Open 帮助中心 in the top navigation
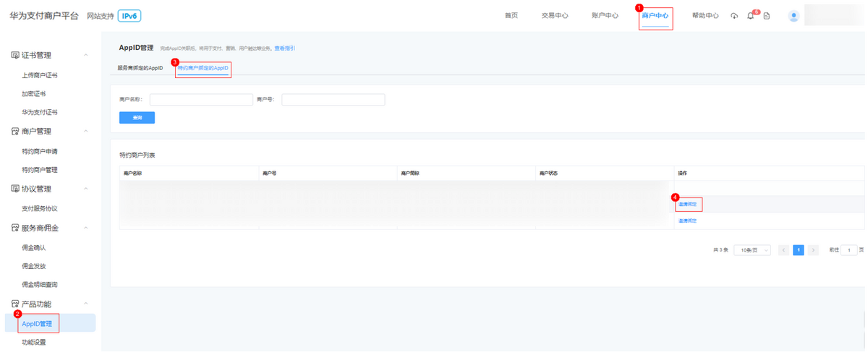 coord(705,16)
